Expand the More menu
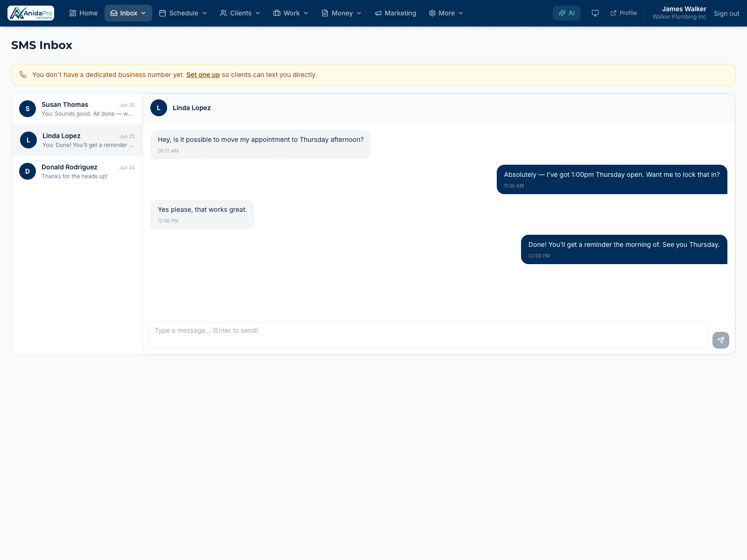Image resolution: width=747 pixels, height=560 pixels. 446,13
